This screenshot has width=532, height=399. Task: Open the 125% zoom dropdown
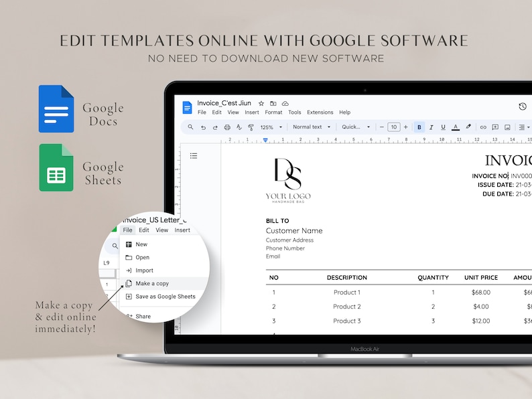click(x=271, y=127)
